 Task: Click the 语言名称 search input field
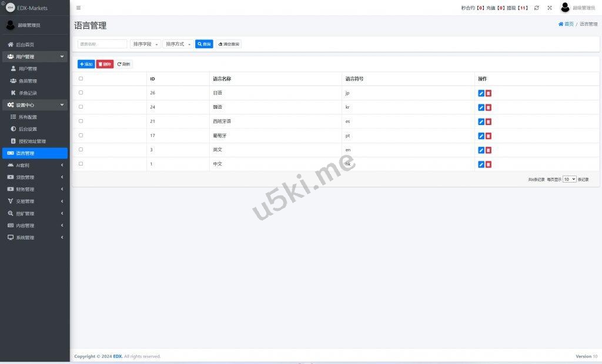102,44
